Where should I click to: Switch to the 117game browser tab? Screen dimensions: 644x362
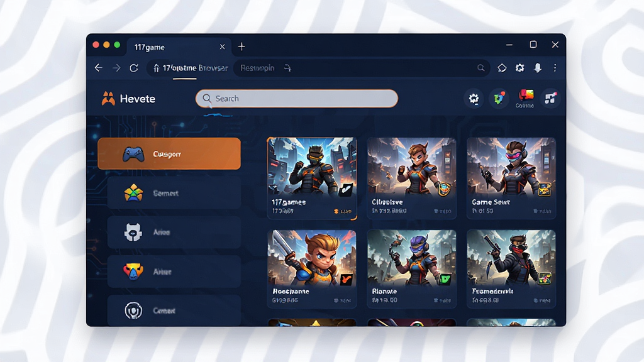point(179,47)
